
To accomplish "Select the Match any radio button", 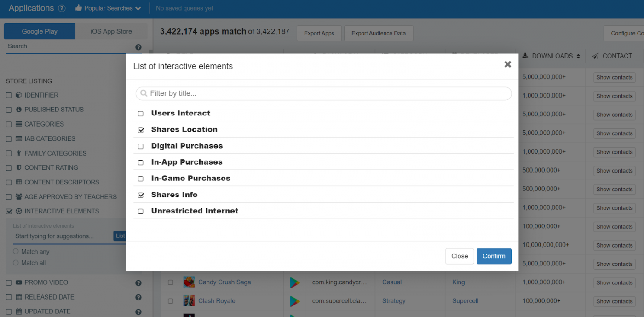I will coord(16,252).
